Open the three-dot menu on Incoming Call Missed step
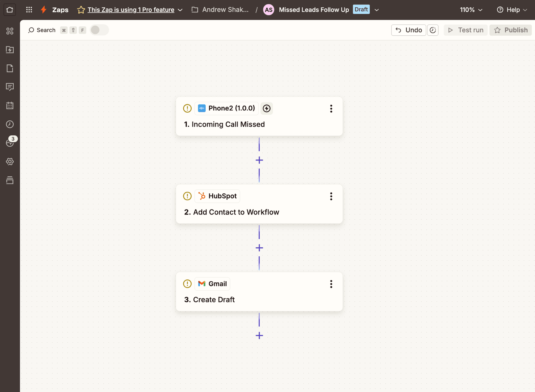Image resolution: width=535 pixels, height=392 pixels. click(x=331, y=109)
